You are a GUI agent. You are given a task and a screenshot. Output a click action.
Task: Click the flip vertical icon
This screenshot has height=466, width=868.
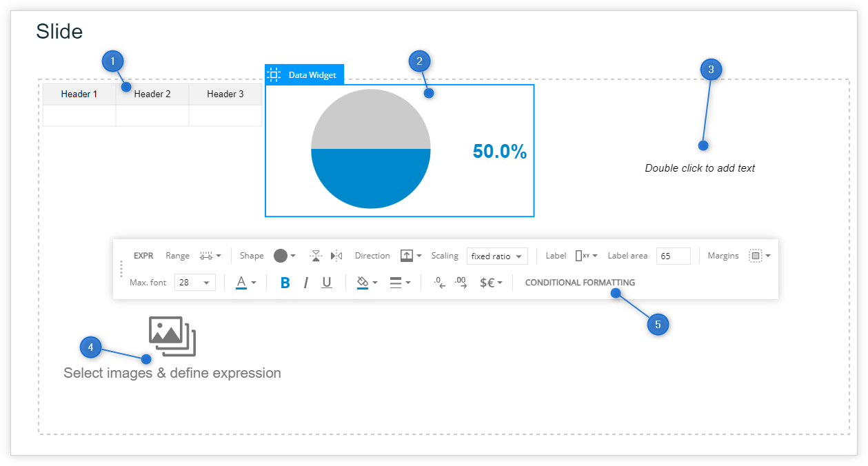click(316, 256)
